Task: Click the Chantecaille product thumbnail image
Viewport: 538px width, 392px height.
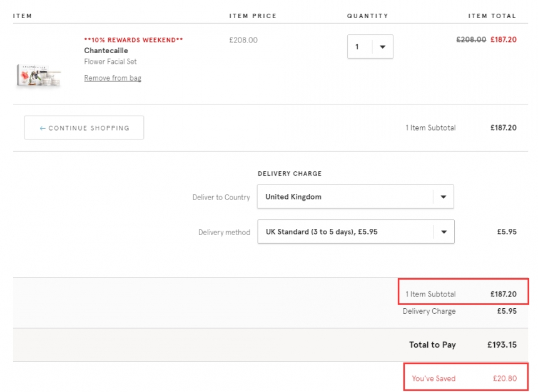Action: click(x=38, y=74)
